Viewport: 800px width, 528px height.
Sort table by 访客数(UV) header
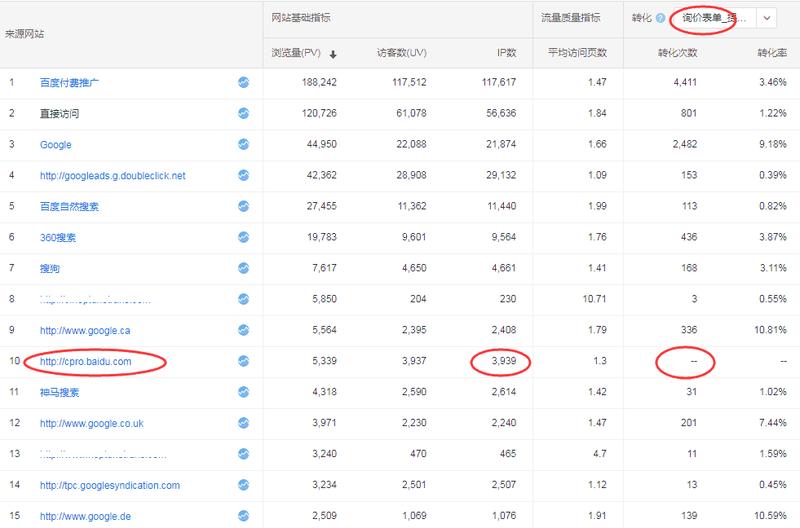[x=402, y=53]
